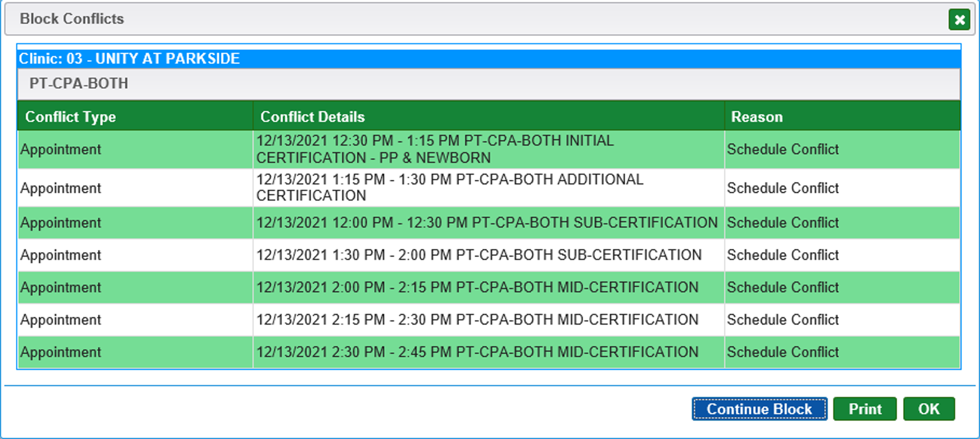Viewport: 980px width, 439px height.
Task: Select the Clinic 03 Unity at Parkside header
Action: tap(129, 59)
